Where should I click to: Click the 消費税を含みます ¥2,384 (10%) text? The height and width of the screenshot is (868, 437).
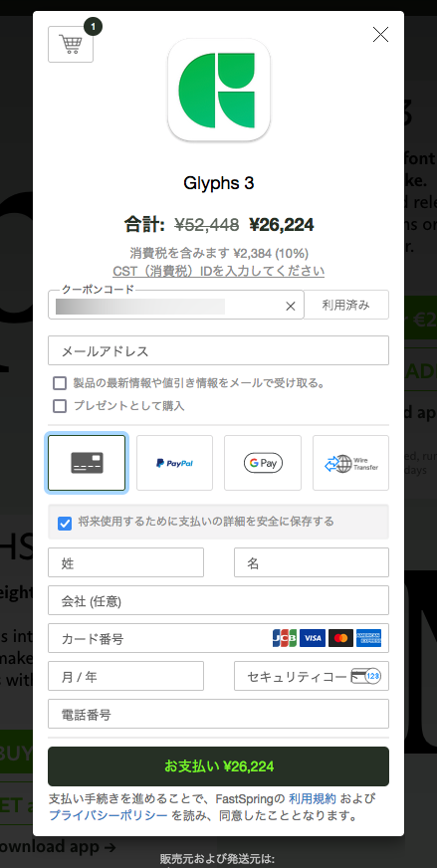(219, 254)
